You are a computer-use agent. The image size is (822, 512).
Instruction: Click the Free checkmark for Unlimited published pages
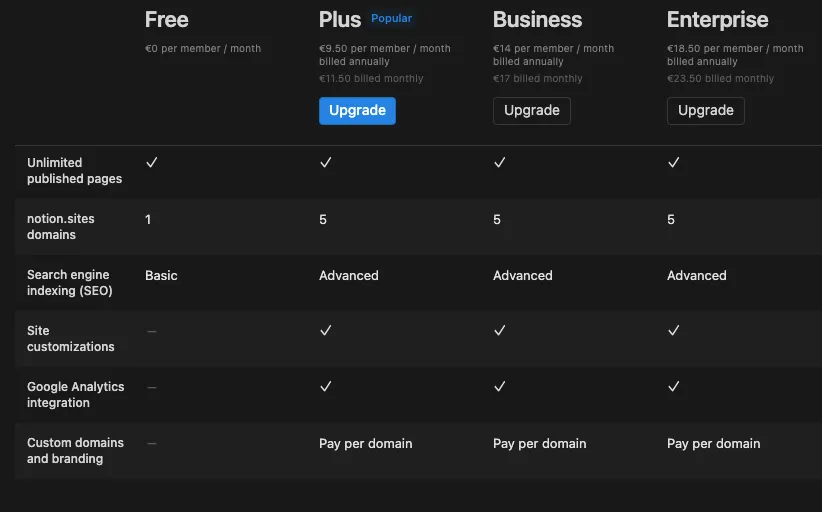click(152, 162)
